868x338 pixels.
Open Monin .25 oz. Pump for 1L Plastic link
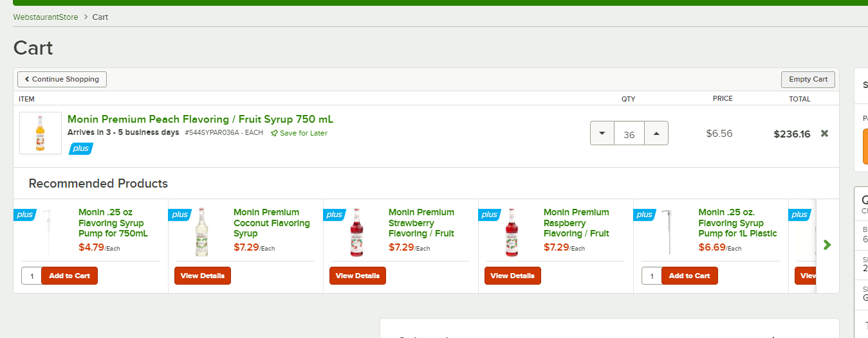pyautogui.click(x=738, y=223)
